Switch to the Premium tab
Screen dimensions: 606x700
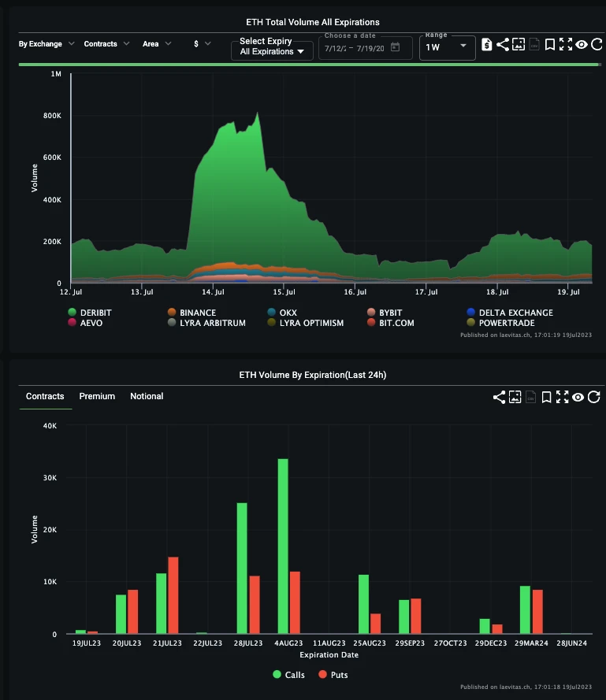click(x=97, y=396)
